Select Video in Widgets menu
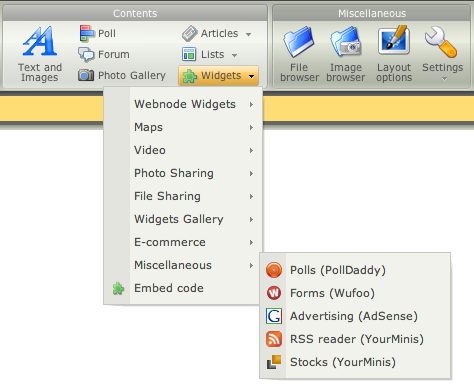Screen dimensions: 474x386 (x=183, y=150)
